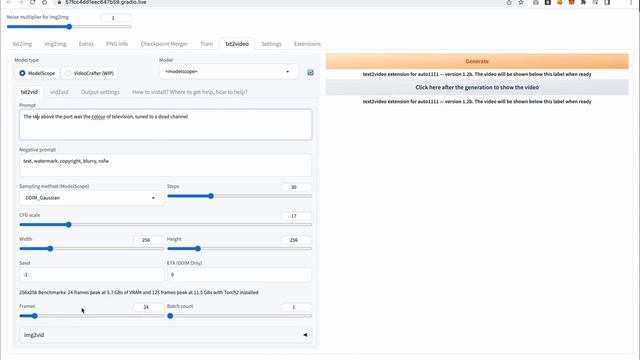
Task: Adjust the Noise multiplier for img2img slider
Action: click(69, 27)
